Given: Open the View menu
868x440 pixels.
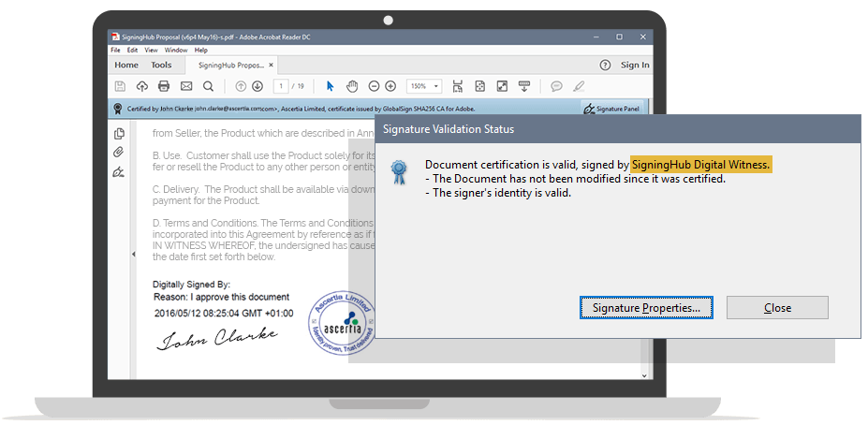Looking at the screenshot, I should coord(151,50).
